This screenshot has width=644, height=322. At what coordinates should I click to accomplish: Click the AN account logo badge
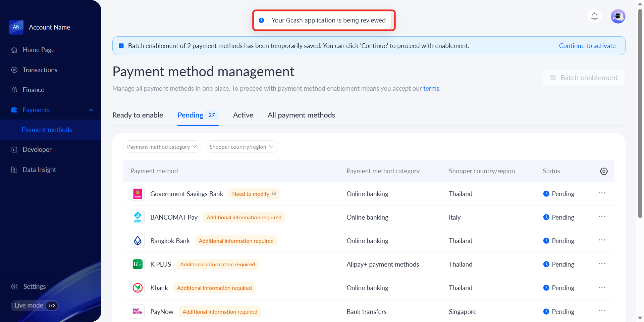16,27
